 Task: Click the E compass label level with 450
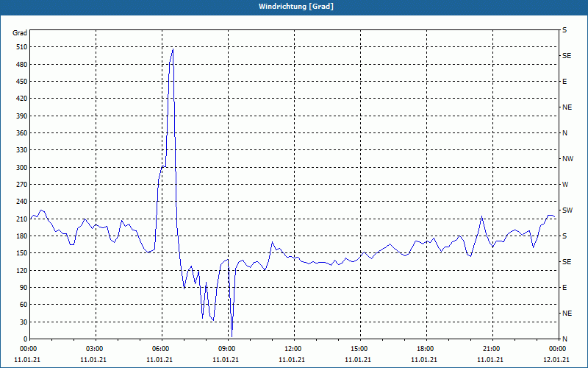click(x=564, y=82)
